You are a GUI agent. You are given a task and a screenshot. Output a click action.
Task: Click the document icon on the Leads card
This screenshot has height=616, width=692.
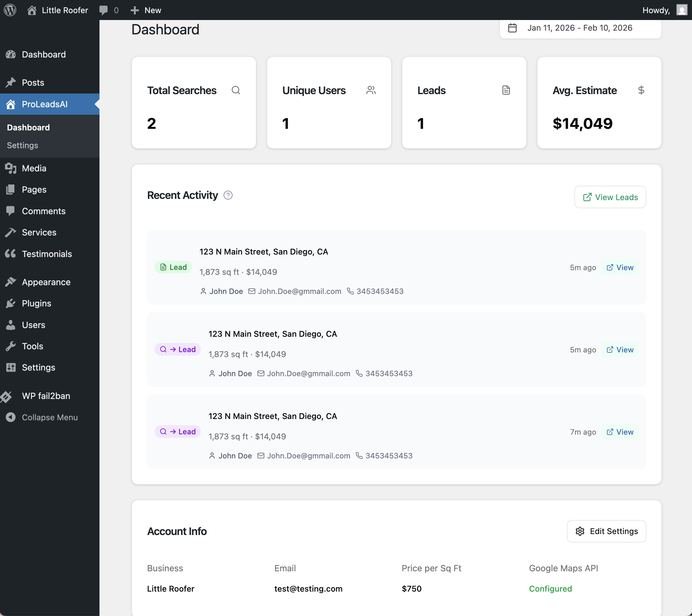(506, 90)
